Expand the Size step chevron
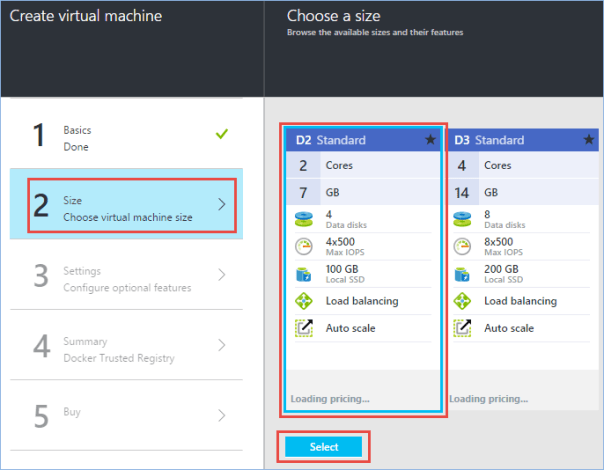Screen dimensions: 604x470 (221, 204)
